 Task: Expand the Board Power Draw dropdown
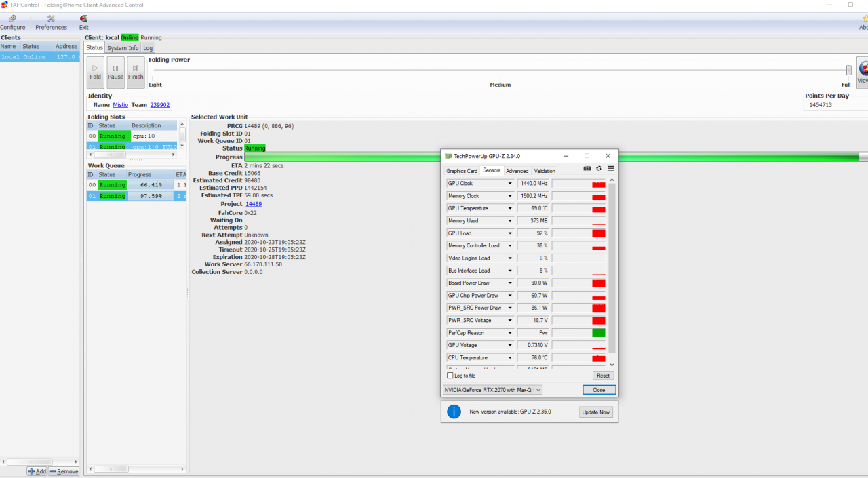coord(510,283)
